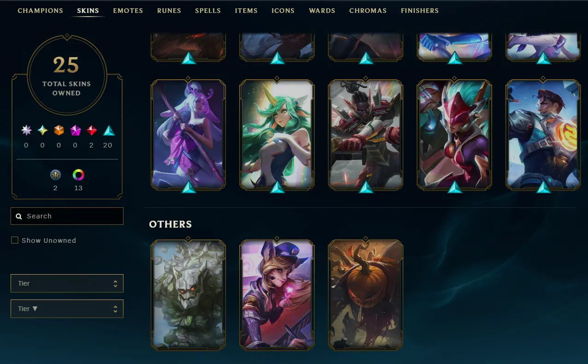Open the first Tier dropdown
Viewport: 588px width, 364px height.
click(67, 283)
